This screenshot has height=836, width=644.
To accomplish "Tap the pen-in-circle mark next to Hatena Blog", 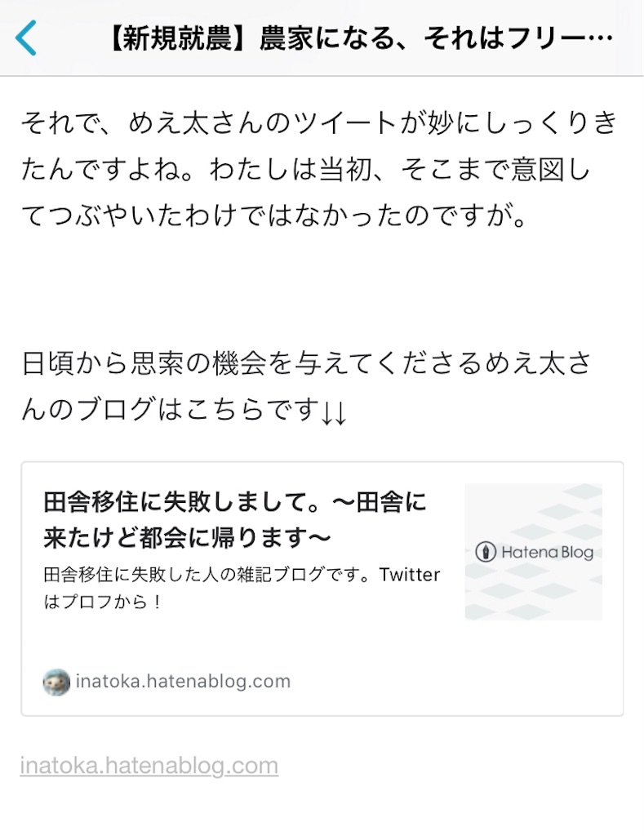I will tap(486, 552).
